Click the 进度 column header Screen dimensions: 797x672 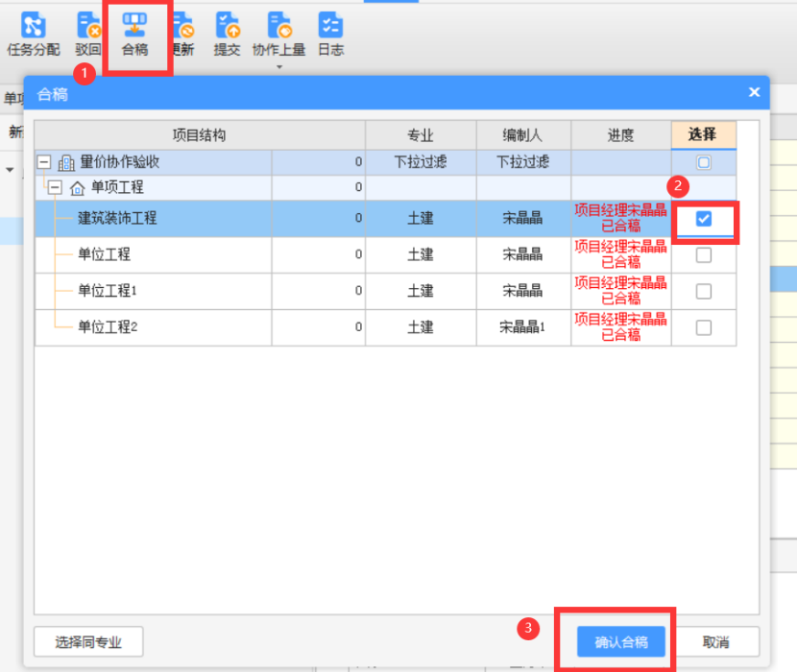(620, 135)
